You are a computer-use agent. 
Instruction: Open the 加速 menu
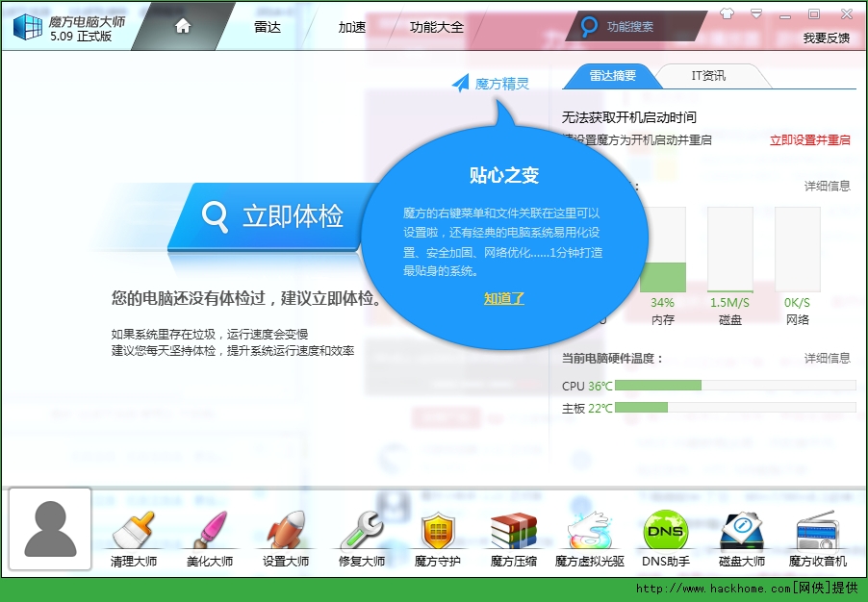click(x=352, y=27)
